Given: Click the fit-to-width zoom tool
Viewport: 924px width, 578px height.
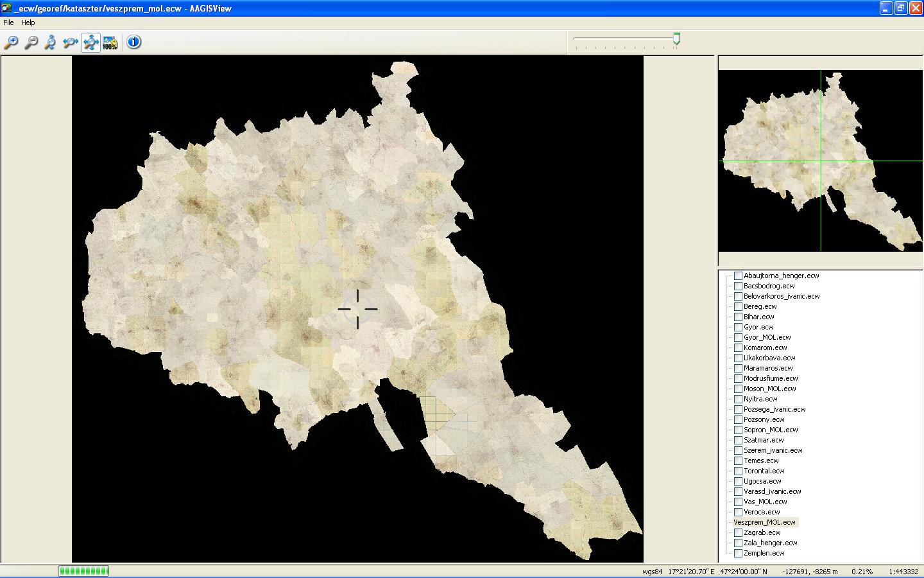Looking at the screenshot, I should 71,42.
